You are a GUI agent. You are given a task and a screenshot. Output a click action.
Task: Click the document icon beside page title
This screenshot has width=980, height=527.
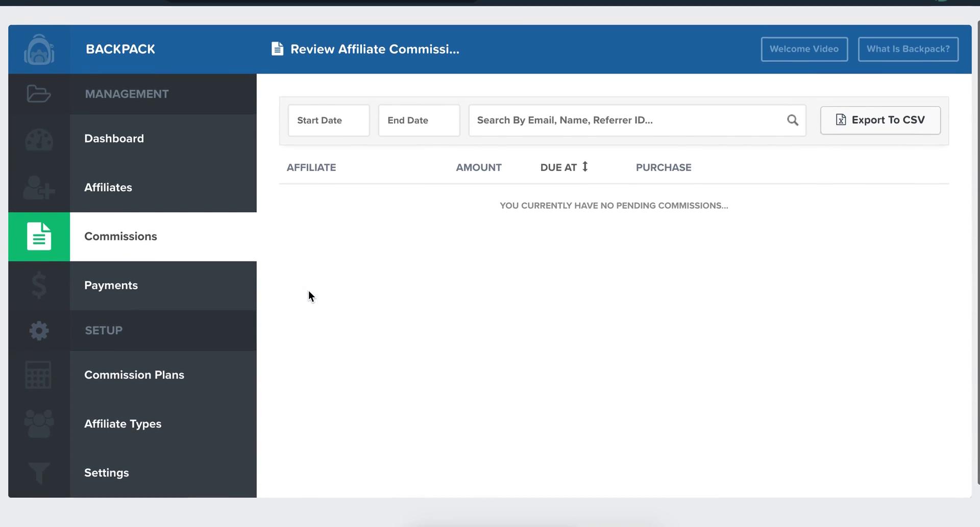pyautogui.click(x=277, y=49)
